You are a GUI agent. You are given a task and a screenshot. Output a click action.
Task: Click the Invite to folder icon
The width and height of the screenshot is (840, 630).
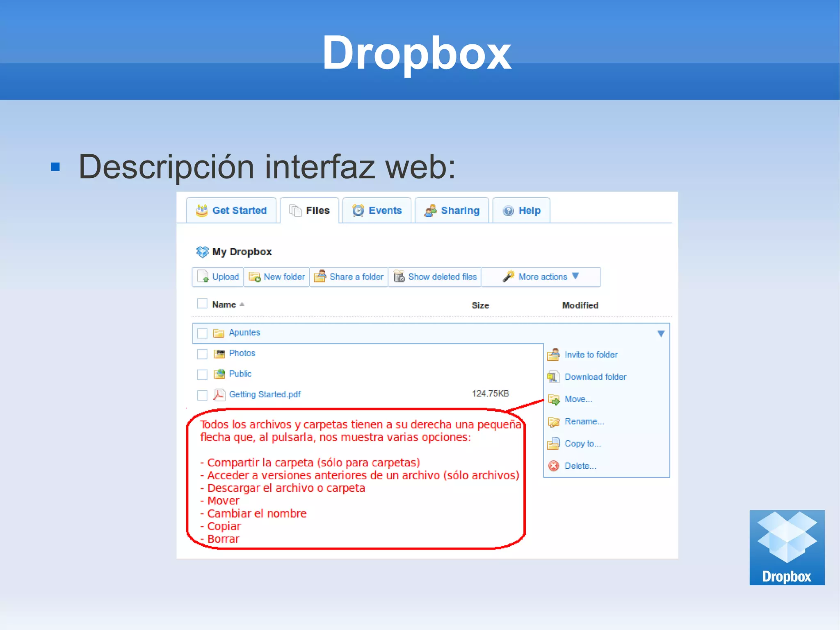pyautogui.click(x=553, y=355)
